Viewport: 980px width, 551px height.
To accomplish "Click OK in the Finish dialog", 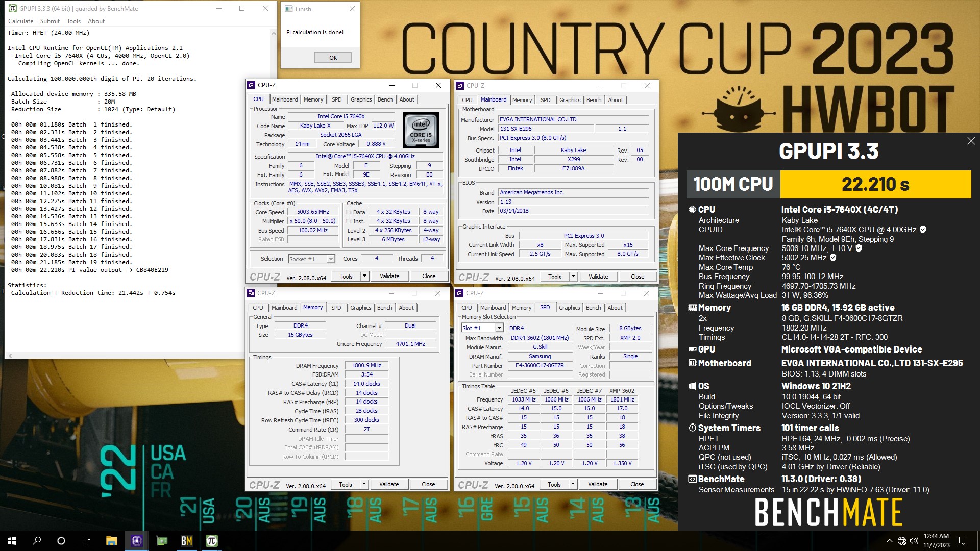I will (x=333, y=58).
